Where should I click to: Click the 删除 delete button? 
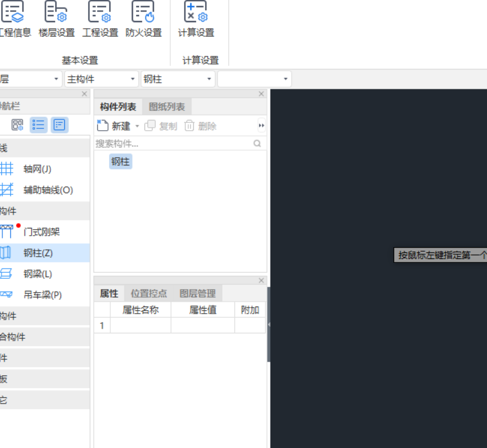point(200,126)
